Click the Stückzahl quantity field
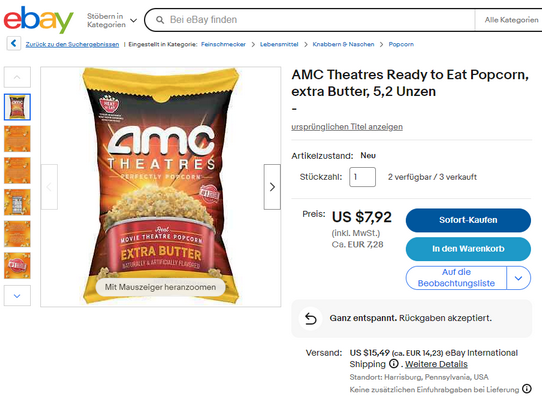The width and height of the screenshot is (542, 399). 362,177
